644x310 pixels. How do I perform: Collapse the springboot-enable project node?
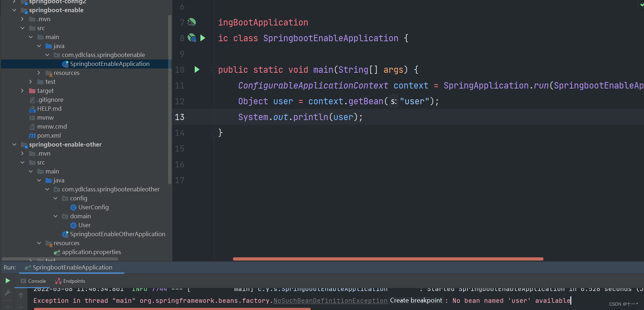14,10
